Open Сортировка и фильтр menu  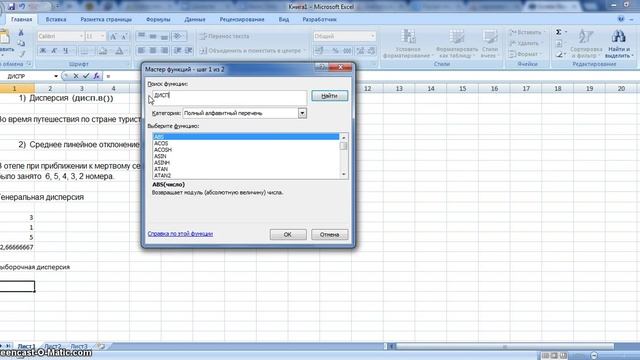tap(586, 44)
